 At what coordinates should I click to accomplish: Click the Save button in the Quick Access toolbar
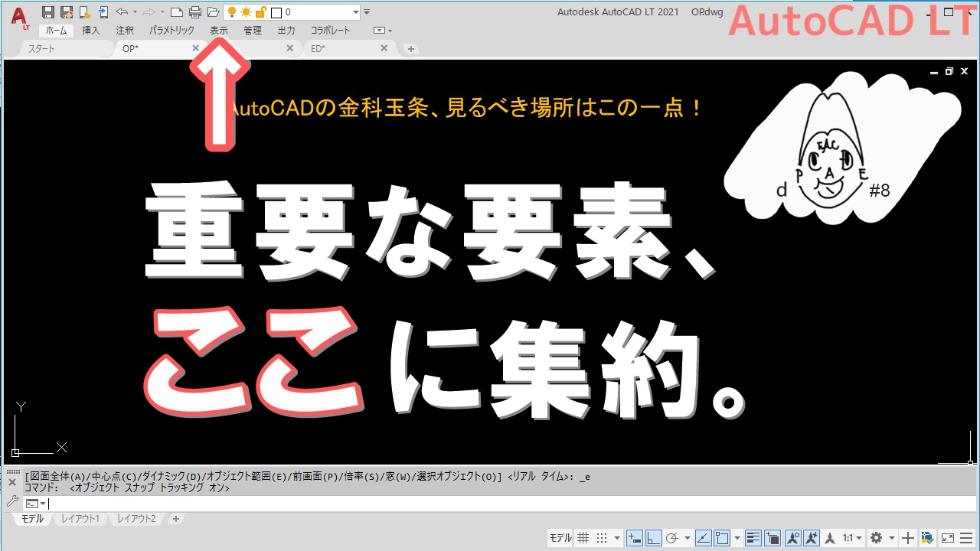(47, 11)
